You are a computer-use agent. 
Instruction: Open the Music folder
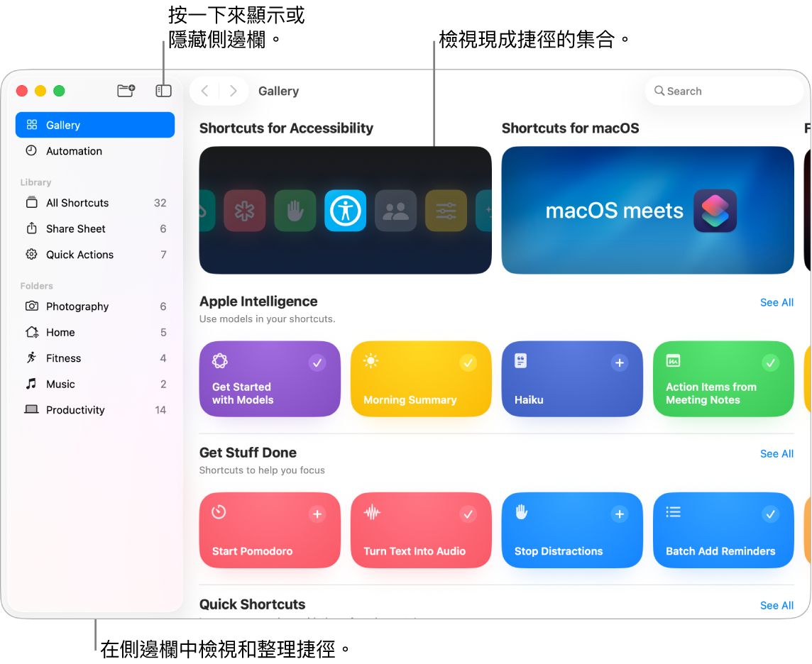tap(95, 384)
